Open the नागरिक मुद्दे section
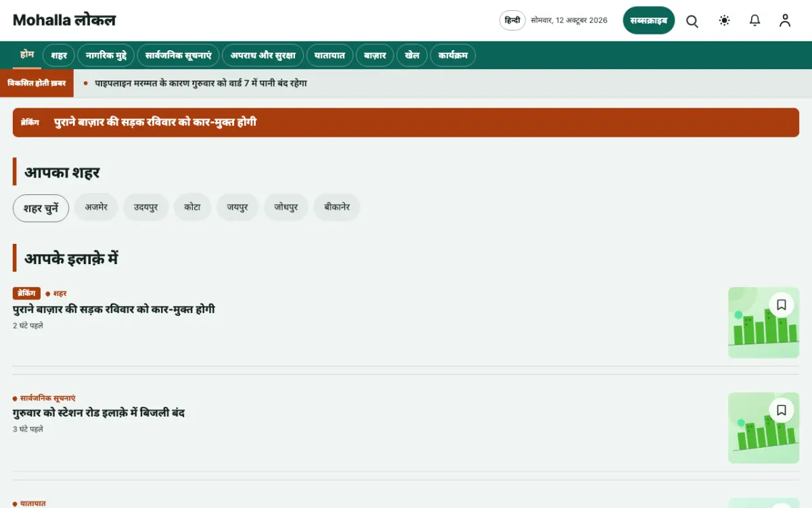The height and width of the screenshot is (508, 812). (x=106, y=56)
